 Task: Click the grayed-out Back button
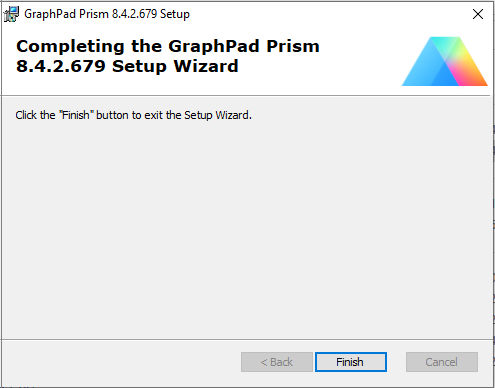pyautogui.click(x=277, y=362)
